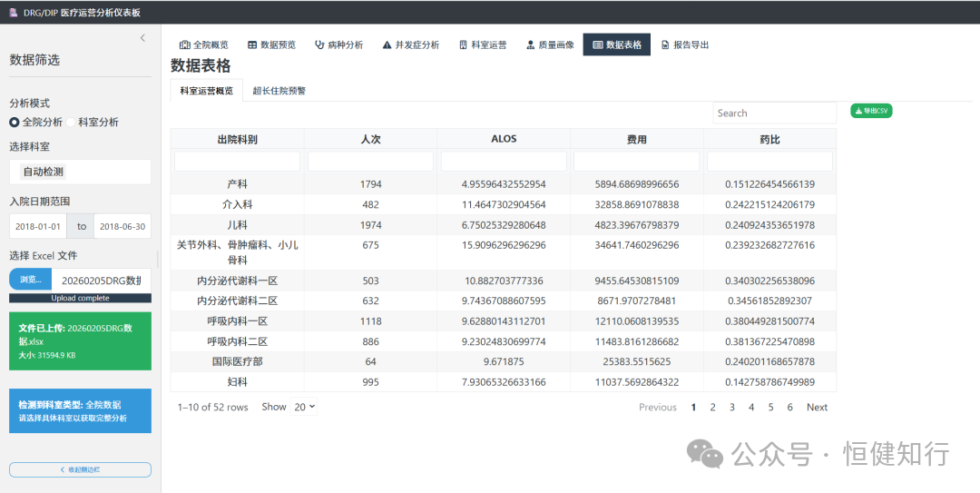Open 科室运营 department operations tab
The height and width of the screenshot is (493, 980).
(x=483, y=44)
